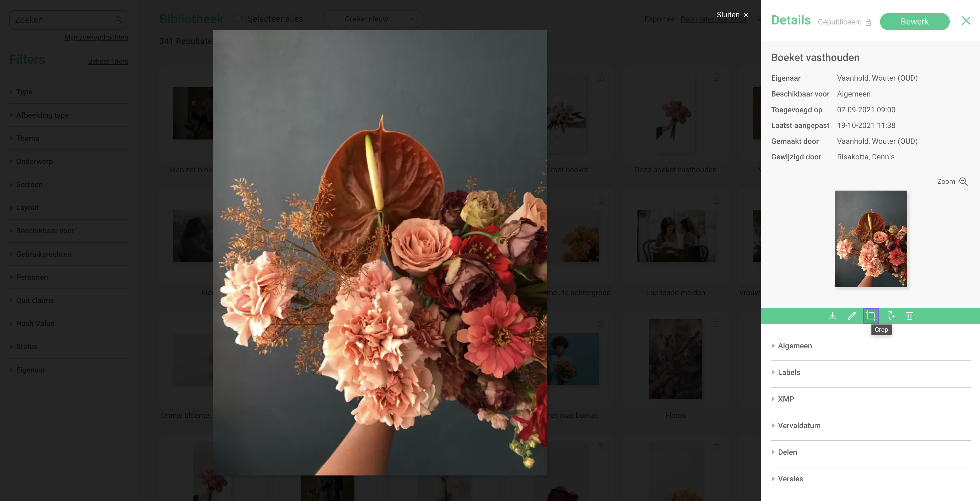The width and height of the screenshot is (980, 501).
Task: Select the Crop tool icon
Action: pyautogui.click(x=871, y=316)
